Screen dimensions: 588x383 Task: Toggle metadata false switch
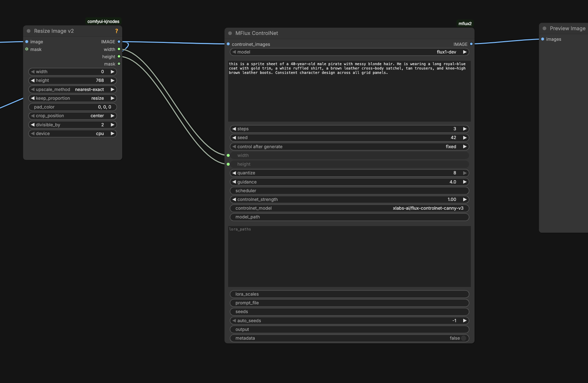[x=464, y=338]
